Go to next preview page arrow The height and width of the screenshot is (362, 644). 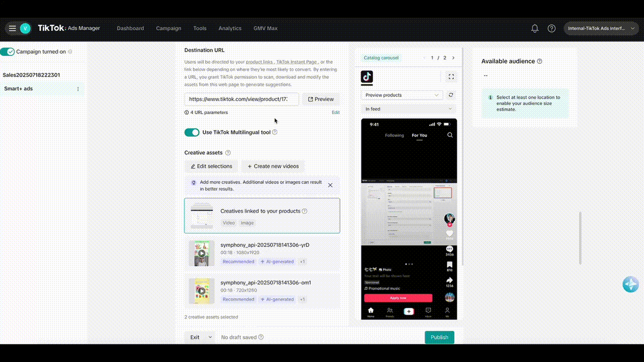[453, 58]
